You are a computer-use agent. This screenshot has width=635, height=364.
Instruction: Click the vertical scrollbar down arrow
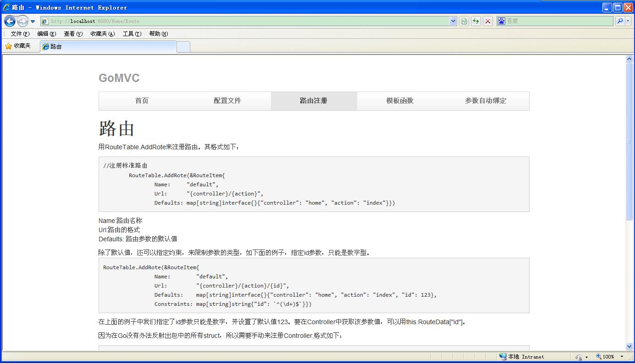tap(629, 347)
